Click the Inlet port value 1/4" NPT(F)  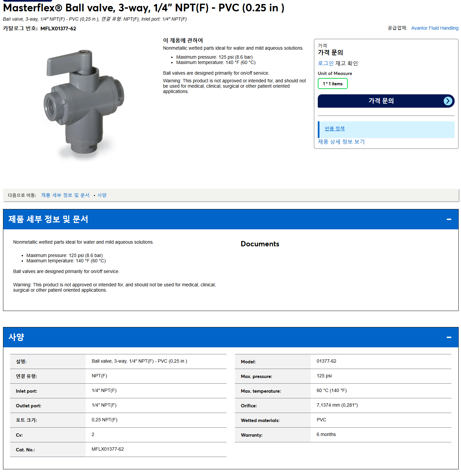(104, 390)
